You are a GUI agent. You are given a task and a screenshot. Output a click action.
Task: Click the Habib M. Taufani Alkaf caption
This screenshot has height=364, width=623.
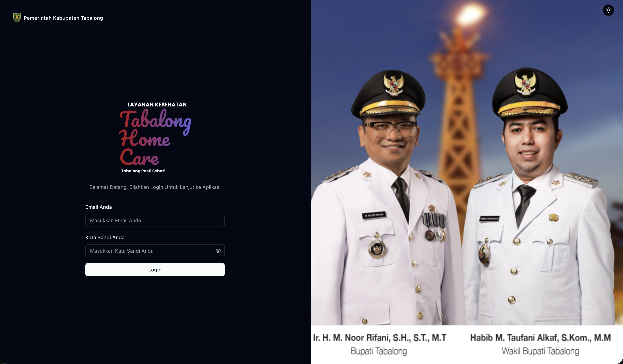541,338
